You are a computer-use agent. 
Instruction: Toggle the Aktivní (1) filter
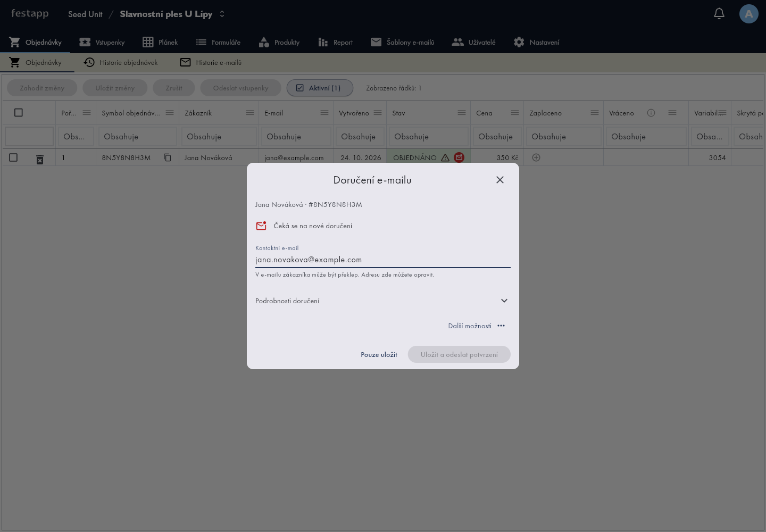(320, 88)
